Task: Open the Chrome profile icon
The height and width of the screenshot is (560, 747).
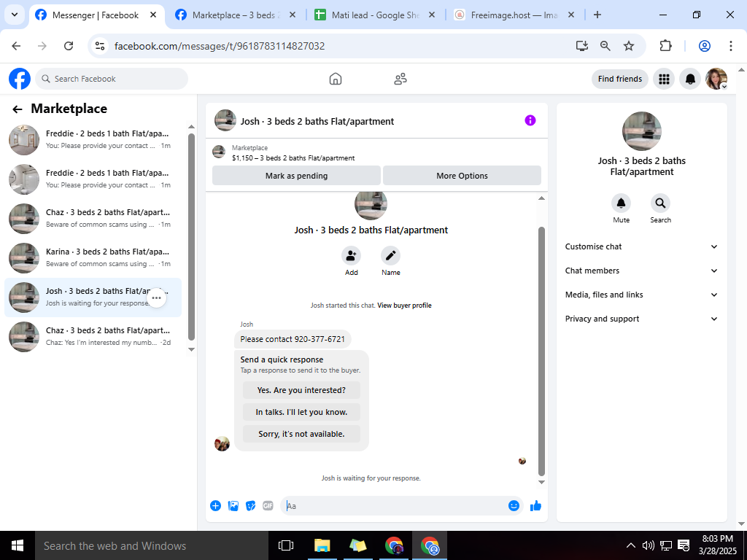Action: click(705, 46)
